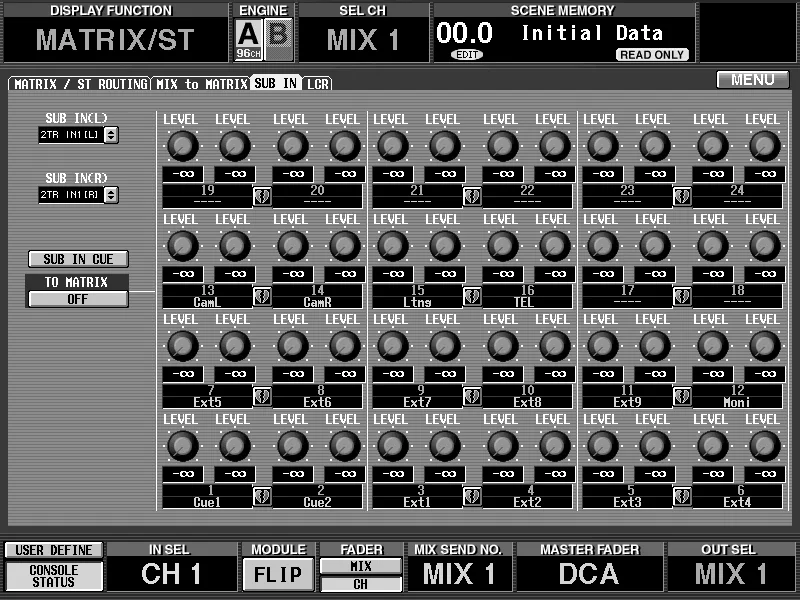The height and width of the screenshot is (600, 800).
Task: Click the SUB IN(R) field showing 2TR IN1 [R]
Action: pos(71,195)
